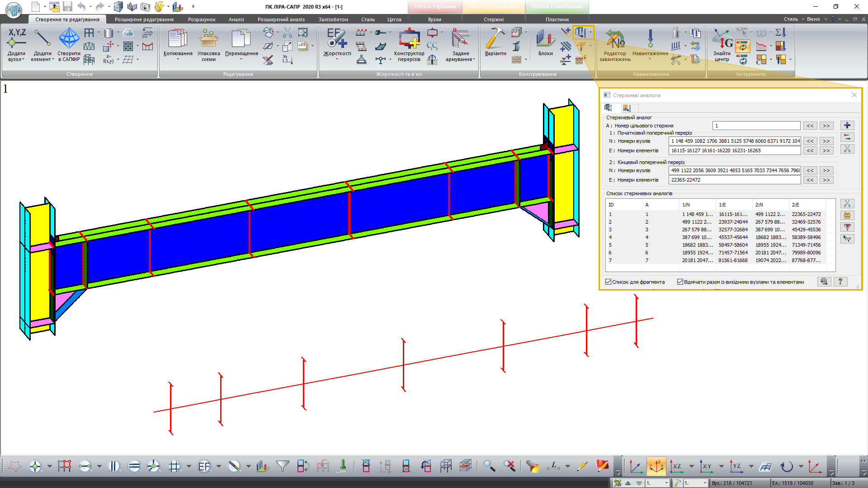The image size is (868, 488).
Task: Click the red funnel filter button in the rod analogs dialog
Action: point(847,227)
